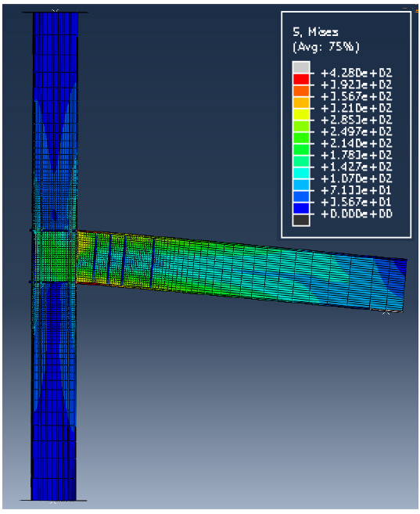Select the cyan legend swatch beside +1.070e+02
Image resolution: width=420 pixels, height=514 pixels.
[x=301, y=173]
